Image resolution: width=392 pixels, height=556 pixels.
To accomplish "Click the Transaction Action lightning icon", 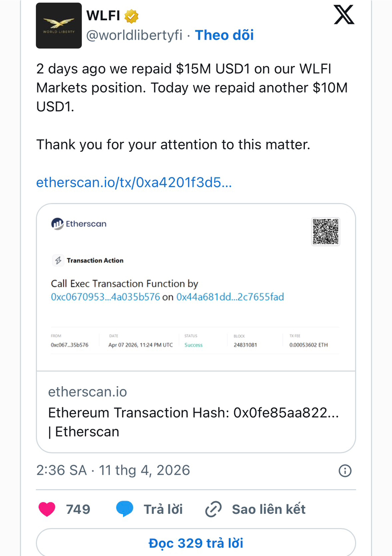I will (58, 260).
